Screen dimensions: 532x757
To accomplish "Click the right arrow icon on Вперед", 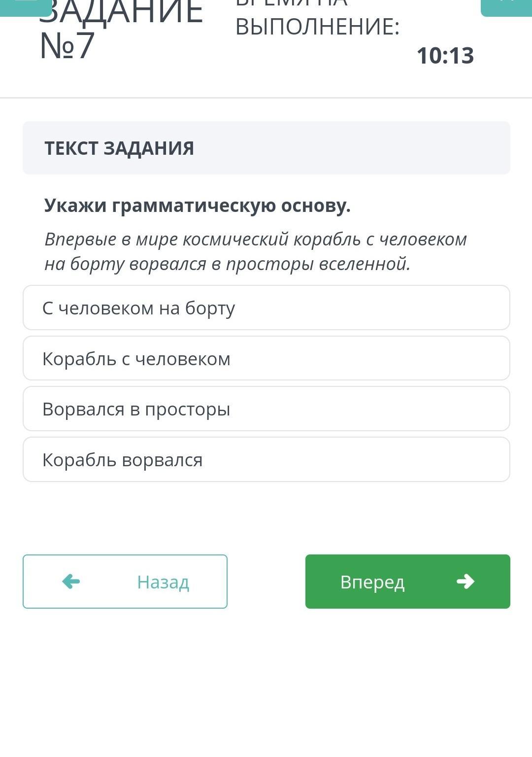I will (465, 582).
